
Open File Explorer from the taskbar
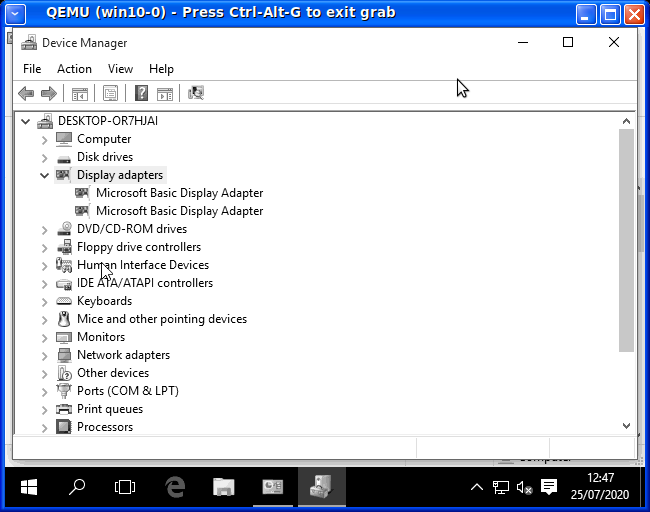click(x=224, y=487)
